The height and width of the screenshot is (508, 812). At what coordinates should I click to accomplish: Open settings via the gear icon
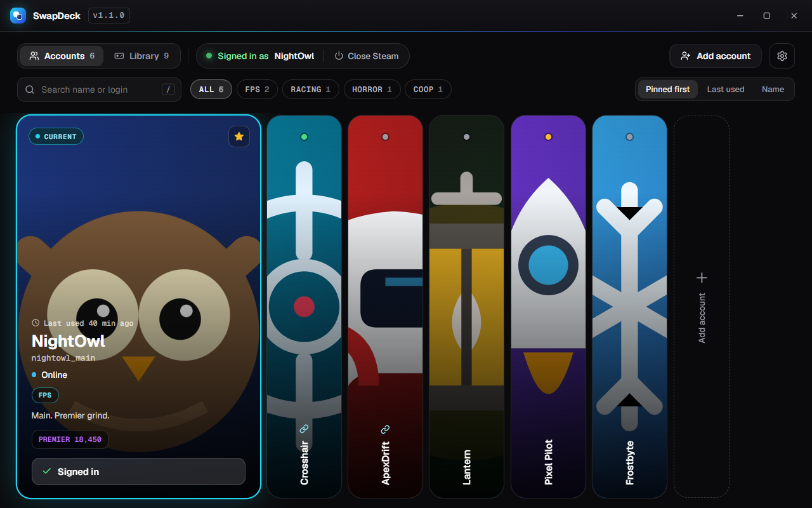pos(782,56)
